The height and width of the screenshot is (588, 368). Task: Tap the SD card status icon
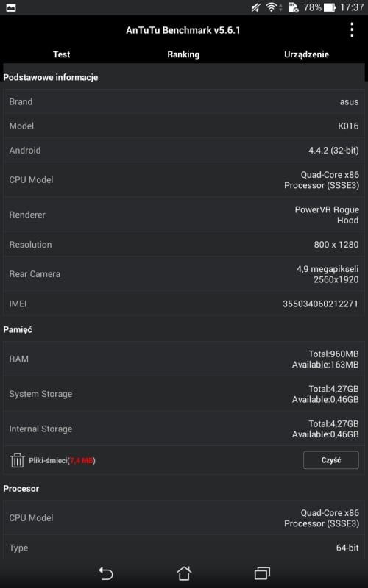[293, 7]
